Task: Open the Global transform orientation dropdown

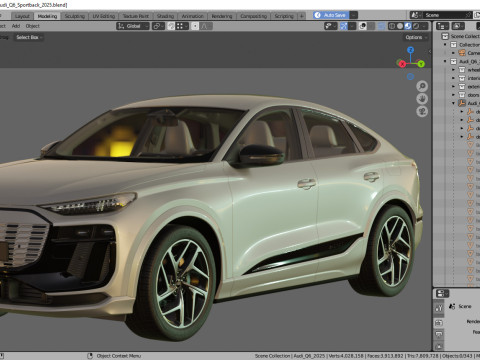Action: point(133,26)
